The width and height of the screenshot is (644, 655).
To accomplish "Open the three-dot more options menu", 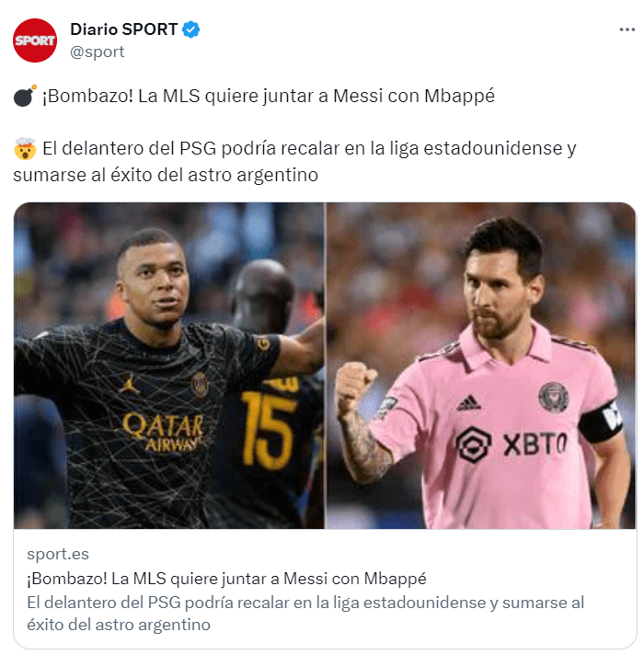I will 627,29.
